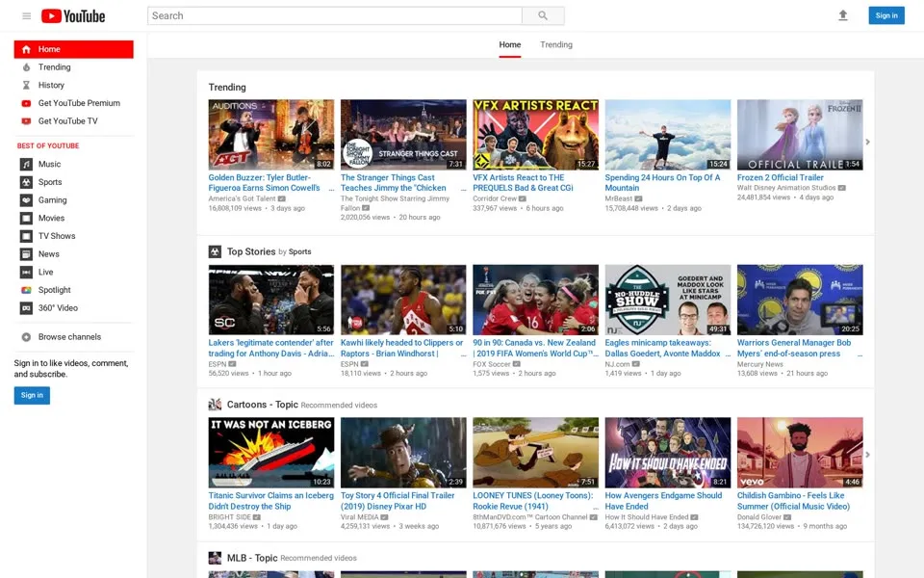Screen dimensions: 924x578
Task: Click the Sports channel icon in sidebar
Action: pyautogui.click(x=26, y=182)
